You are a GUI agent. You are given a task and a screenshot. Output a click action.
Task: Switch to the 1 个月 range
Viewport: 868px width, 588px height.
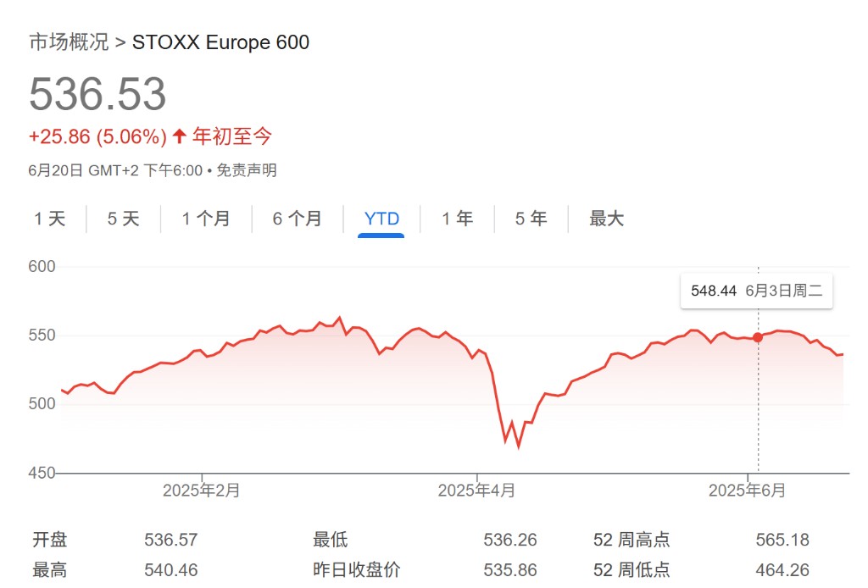coord(206,219)
